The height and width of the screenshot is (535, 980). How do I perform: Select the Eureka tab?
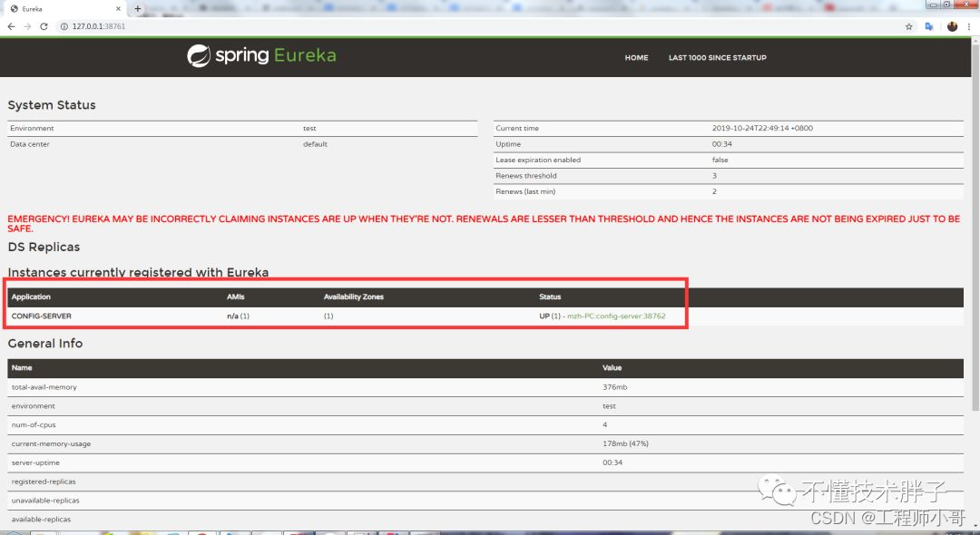point(64,9)
